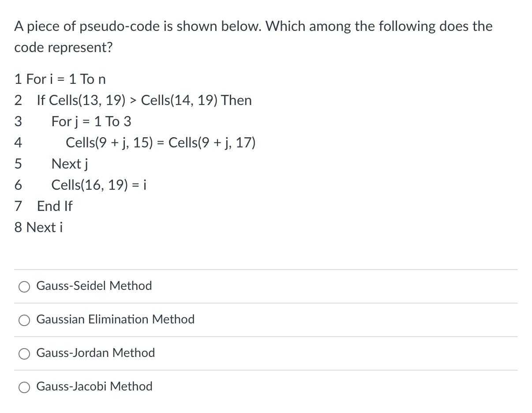This screenshot has width=532, height=413.
Task: Click code line "For j = 1 To 3"
Action: coord(91,121)
